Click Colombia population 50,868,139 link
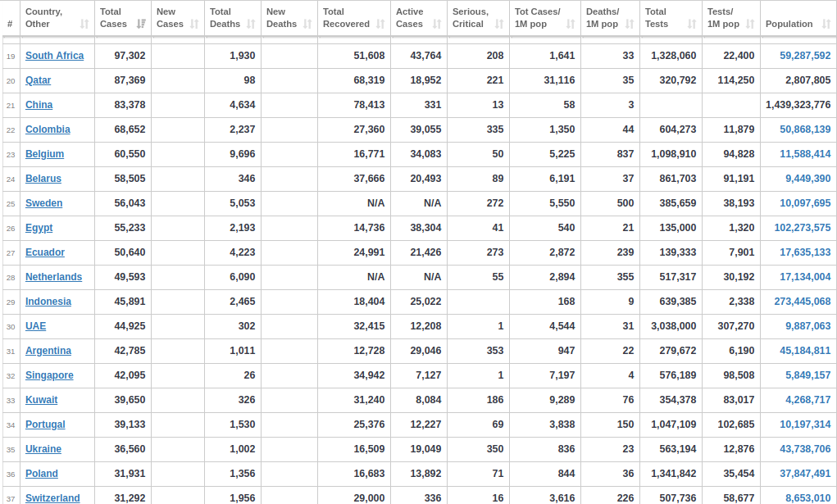 pyautogui.click(x=805, y=129)
